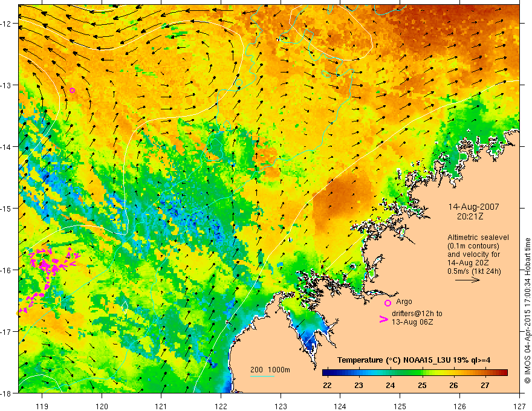Click the cyan bathymetry legend line
532x411 pixels.
(262, 376)
